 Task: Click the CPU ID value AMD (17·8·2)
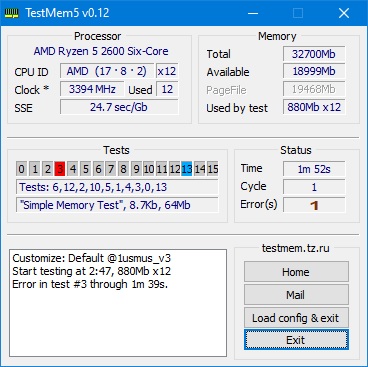click(107, 71)
